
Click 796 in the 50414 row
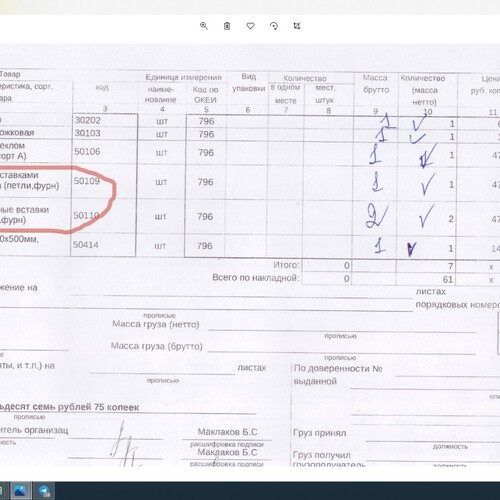click(x=204, y=246)
